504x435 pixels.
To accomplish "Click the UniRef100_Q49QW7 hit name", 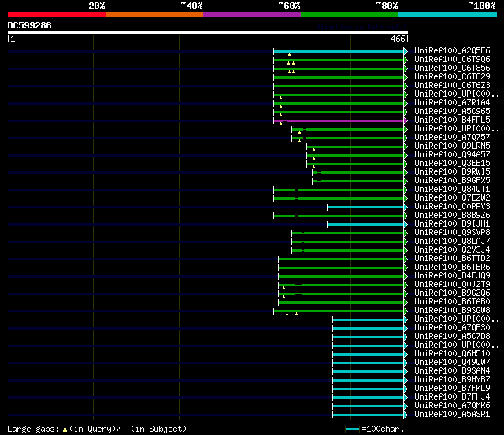I will point(452,363).
